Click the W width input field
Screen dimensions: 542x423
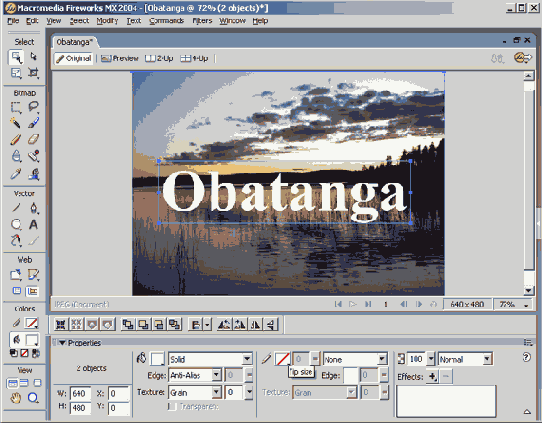click(x=80, y=393)
